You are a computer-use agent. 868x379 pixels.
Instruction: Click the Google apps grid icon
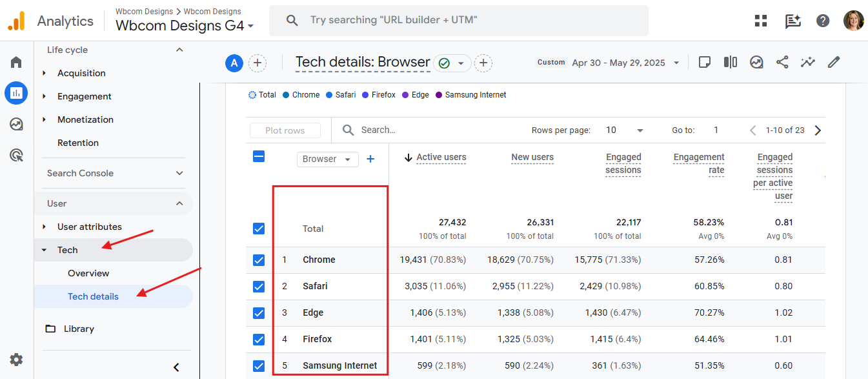point(760,20)
